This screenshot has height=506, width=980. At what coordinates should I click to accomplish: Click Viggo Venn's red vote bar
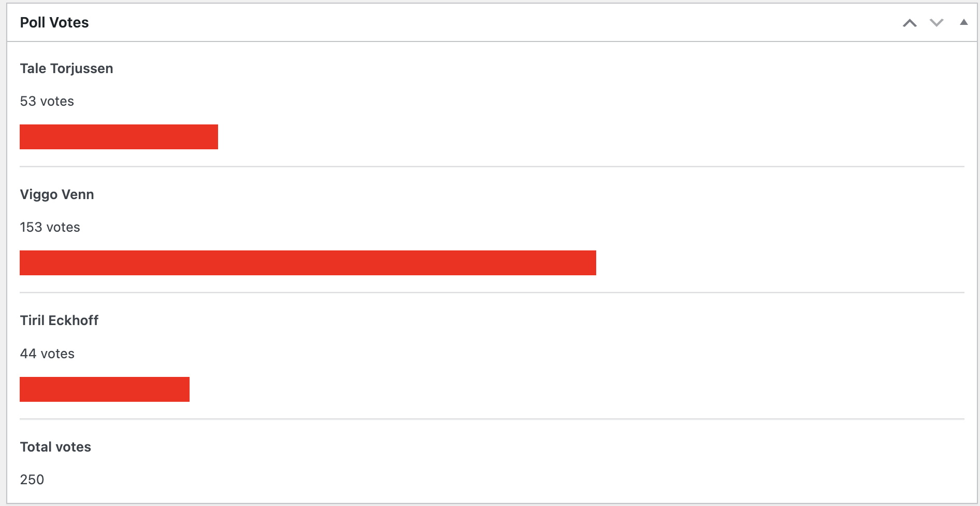[x=308, y=263]
